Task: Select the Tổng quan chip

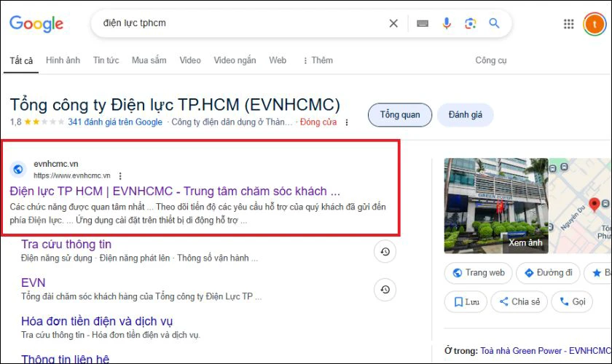Action: click(x=400, y=115)
